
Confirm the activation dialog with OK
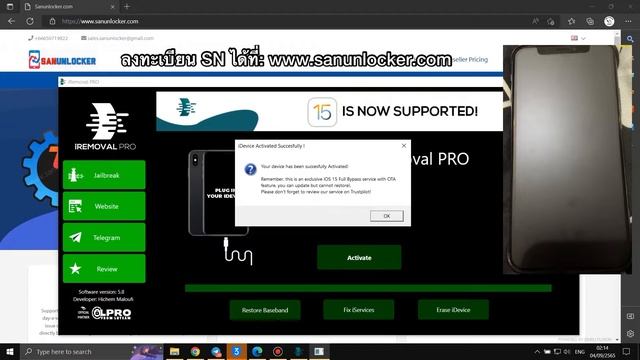[387, 216]
